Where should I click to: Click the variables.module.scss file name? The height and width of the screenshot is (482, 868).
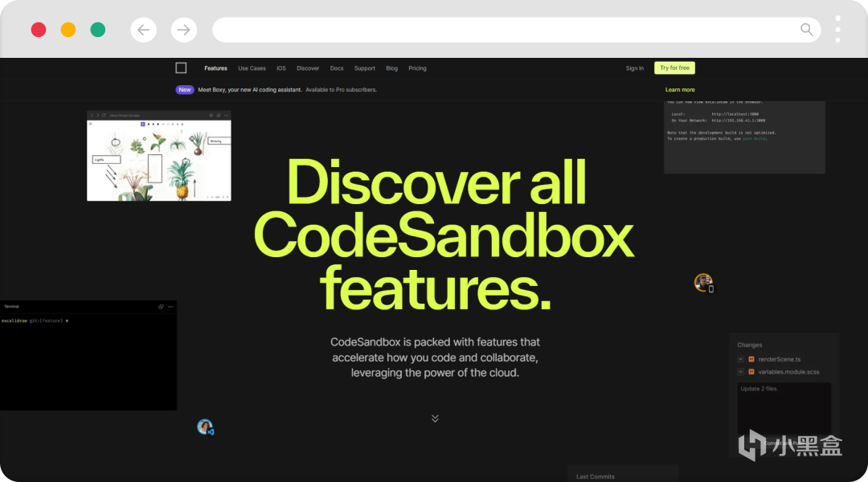pyautogui.click(x=789, y=372)
